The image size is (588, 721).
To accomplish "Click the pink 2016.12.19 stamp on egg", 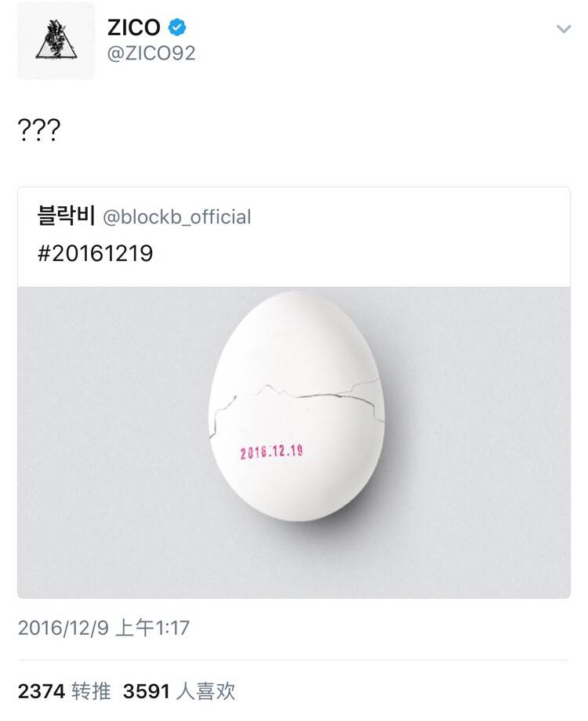I will click(x=271, y=452).
